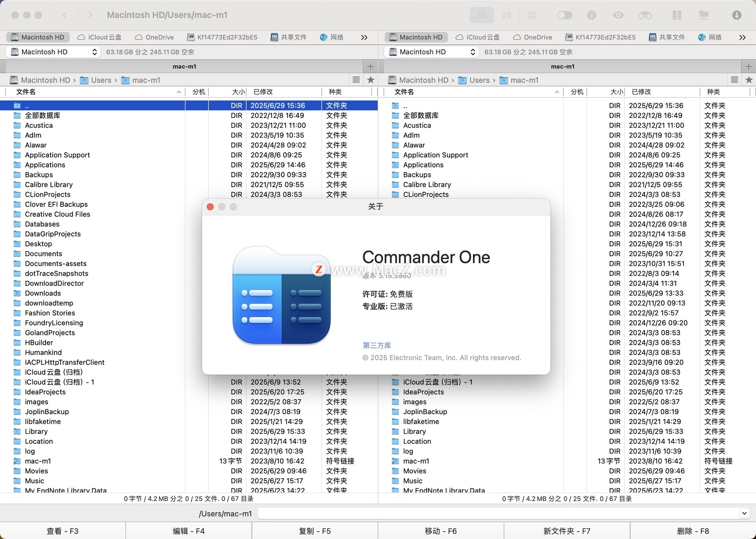Expand more drives in left panel
The height and width of the screenshot is (539, 756).
pyautogui.click(x=364, y=37)
